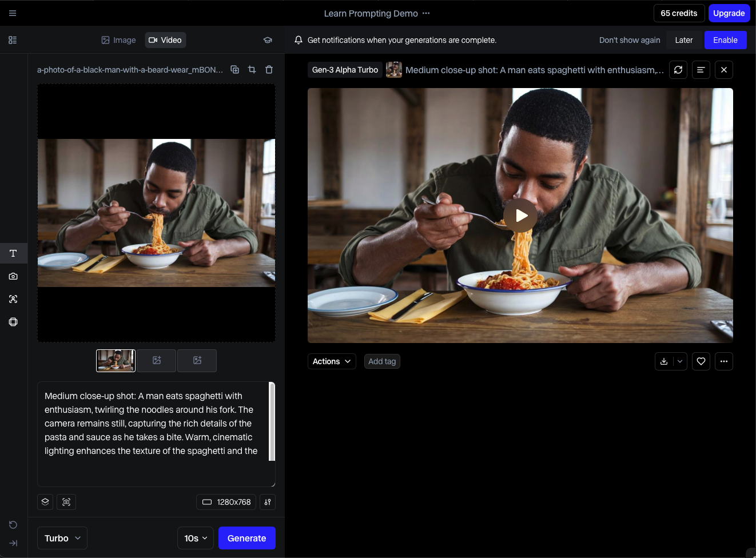Duplicate the image asset with the copy icon
756x558 pixels.
coord(234,69)
